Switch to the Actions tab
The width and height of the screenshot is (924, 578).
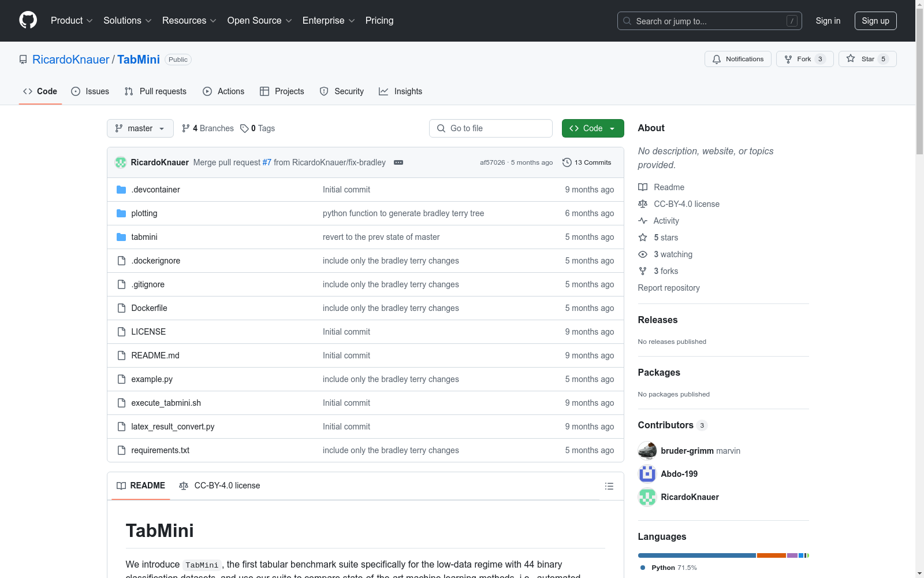[x=223, y=91]
